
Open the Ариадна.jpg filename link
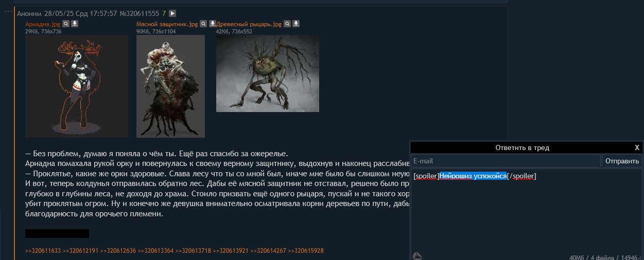point(43,24)
